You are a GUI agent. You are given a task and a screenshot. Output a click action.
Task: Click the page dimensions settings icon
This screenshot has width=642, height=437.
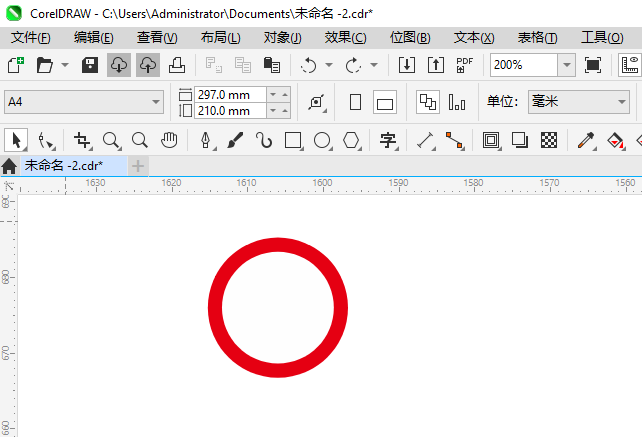pos(317,102)
